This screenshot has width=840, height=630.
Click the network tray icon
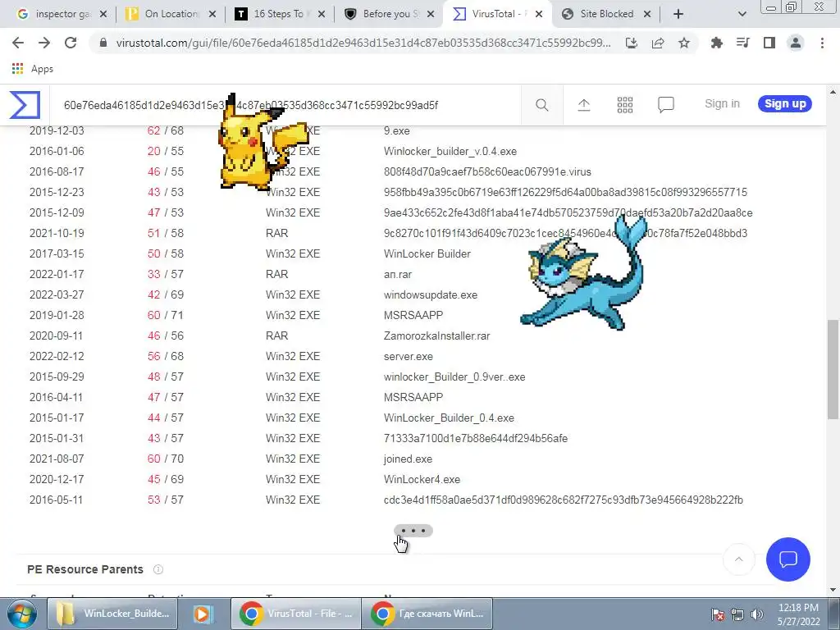click(737, 614)
